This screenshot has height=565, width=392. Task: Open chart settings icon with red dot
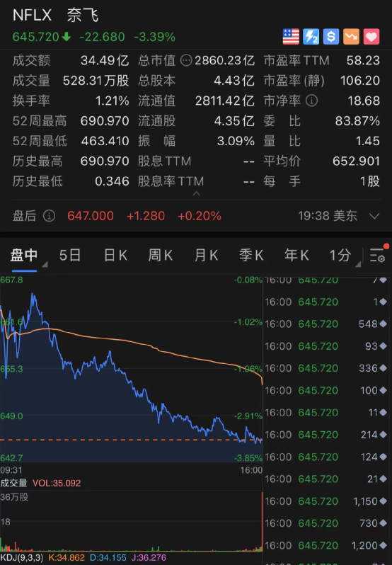pos(379,254)
